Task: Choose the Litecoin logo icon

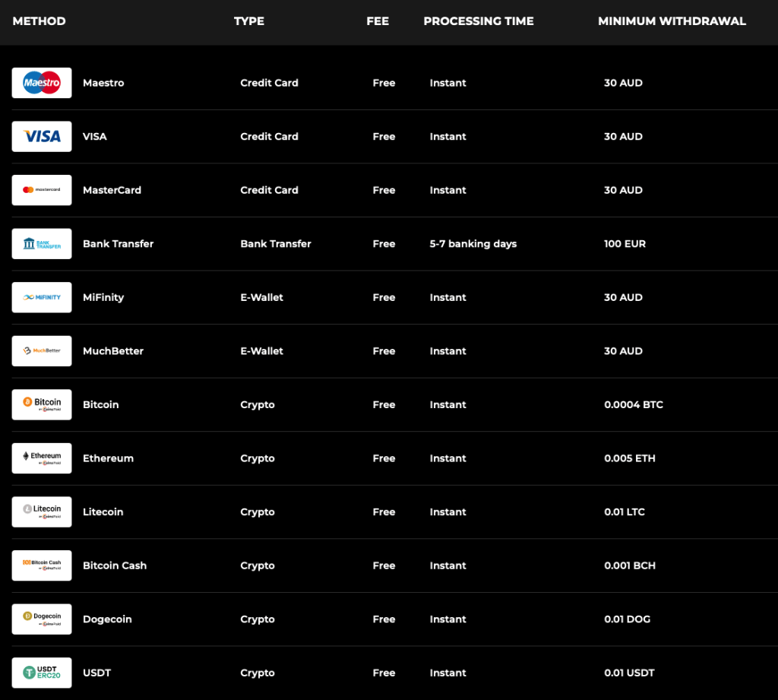Action: coord(42,512)
